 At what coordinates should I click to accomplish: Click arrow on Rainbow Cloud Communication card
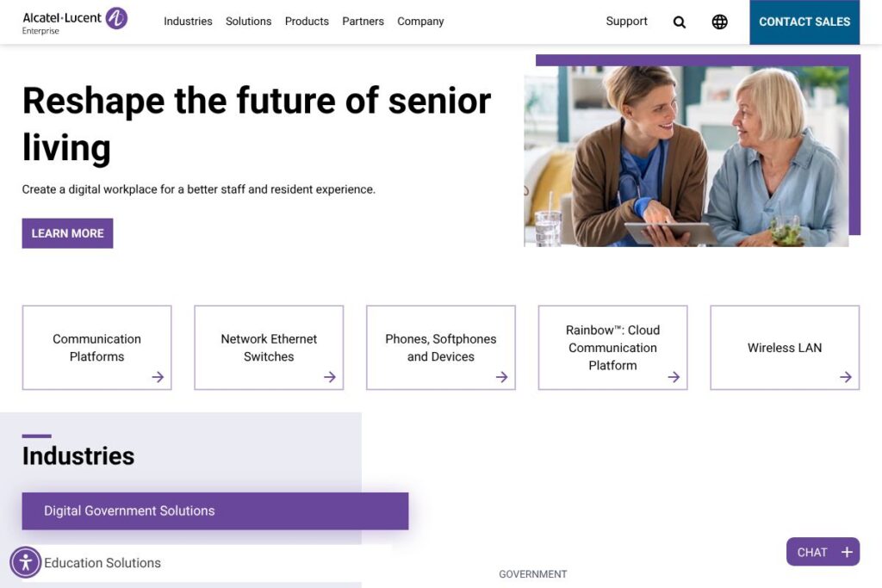coord(674,377)
